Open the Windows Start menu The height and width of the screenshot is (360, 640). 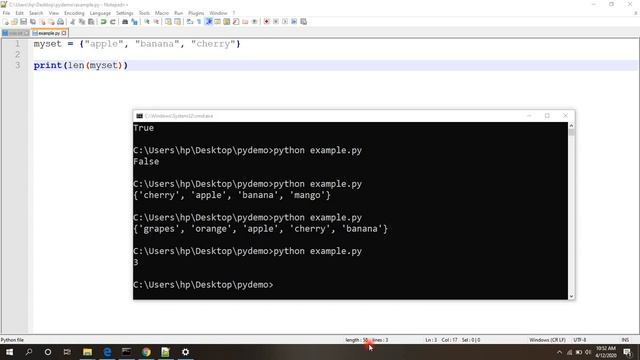click(9, 352)
